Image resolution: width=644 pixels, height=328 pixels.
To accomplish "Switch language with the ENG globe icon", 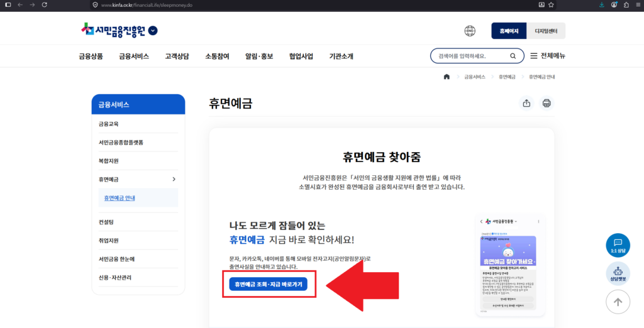I will click(x=470, y=31).
